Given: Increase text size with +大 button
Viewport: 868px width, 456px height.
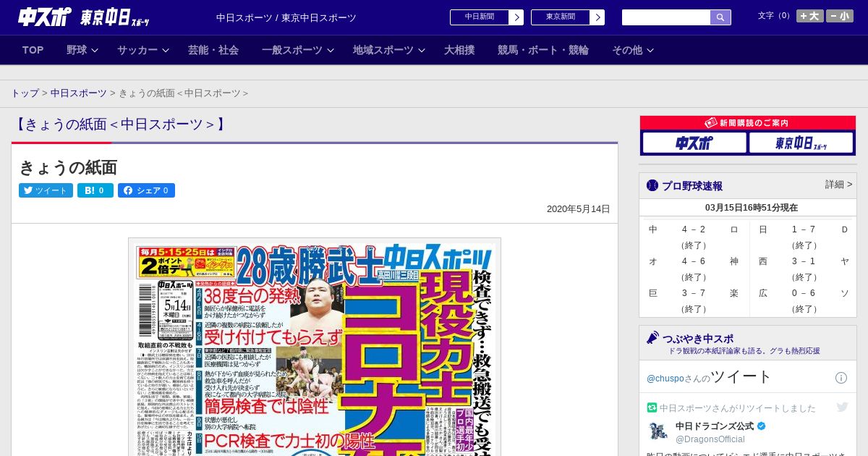Looking at the screenshot, I should [x=809, y=16].
